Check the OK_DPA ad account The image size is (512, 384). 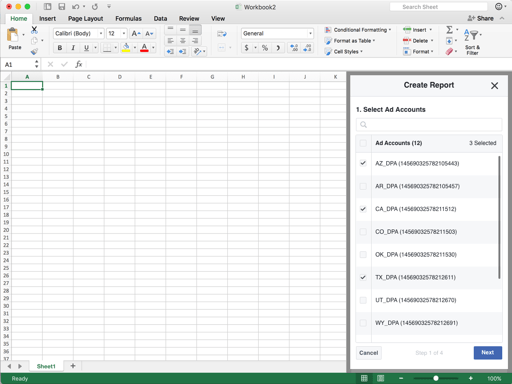(363, 254)
